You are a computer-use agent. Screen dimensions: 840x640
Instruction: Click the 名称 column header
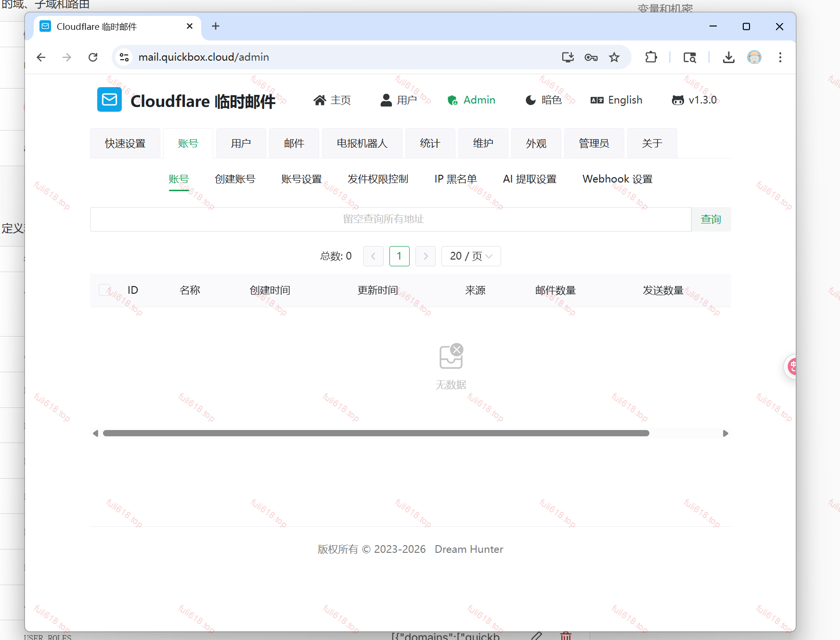coord(190,290)
